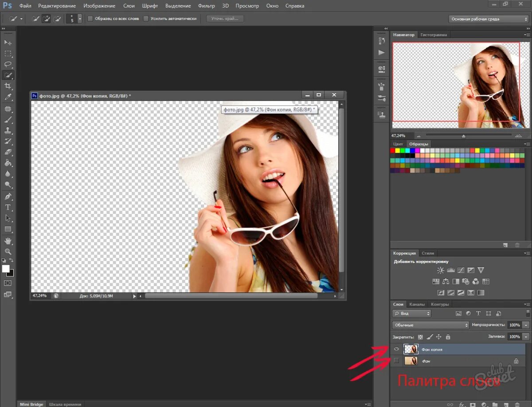Open the Изображение menu
The height and width of the screenshot is (407, 532).
tap(99, 6)
